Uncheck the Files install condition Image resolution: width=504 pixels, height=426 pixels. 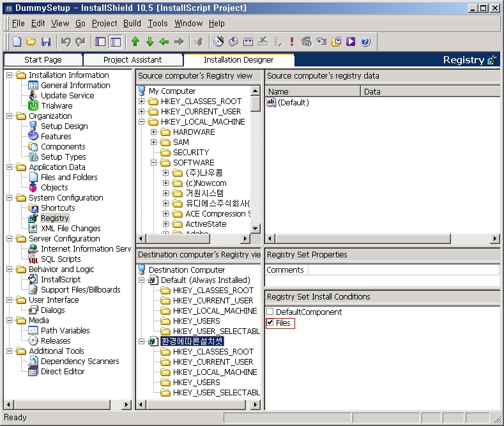pos(270,323)
